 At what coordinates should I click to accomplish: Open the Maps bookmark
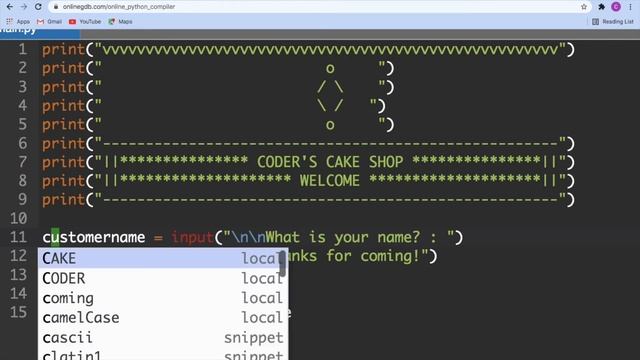120,22
